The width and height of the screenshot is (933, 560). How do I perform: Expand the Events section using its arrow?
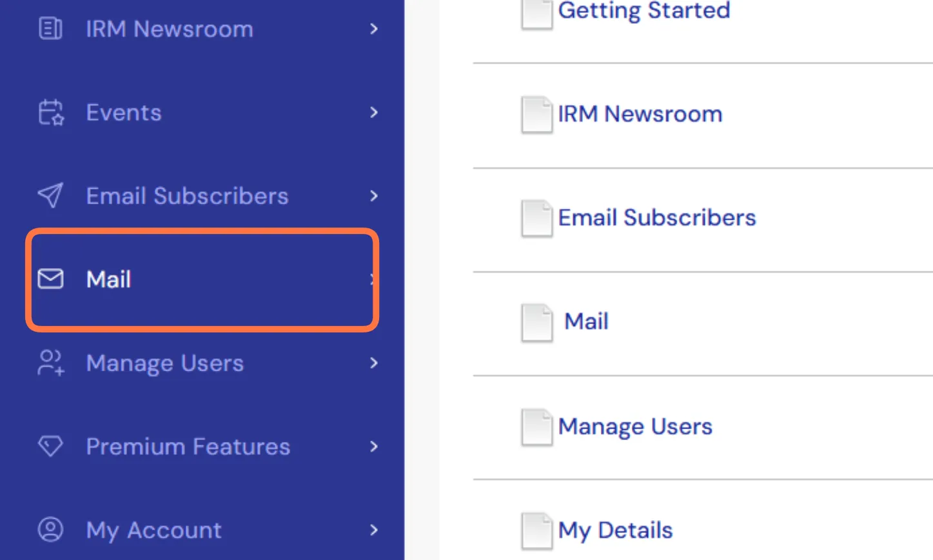(374, 113)
